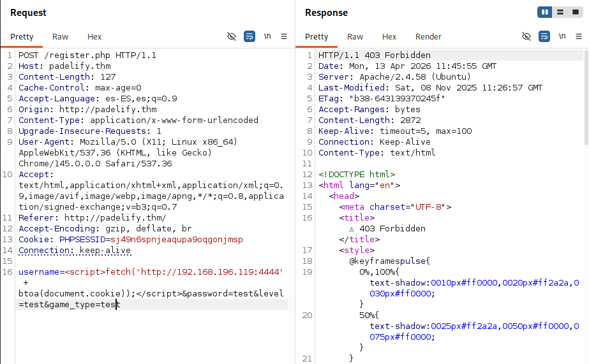Click the Server: Apache/2.4.58 header

[x=394, y=77]
